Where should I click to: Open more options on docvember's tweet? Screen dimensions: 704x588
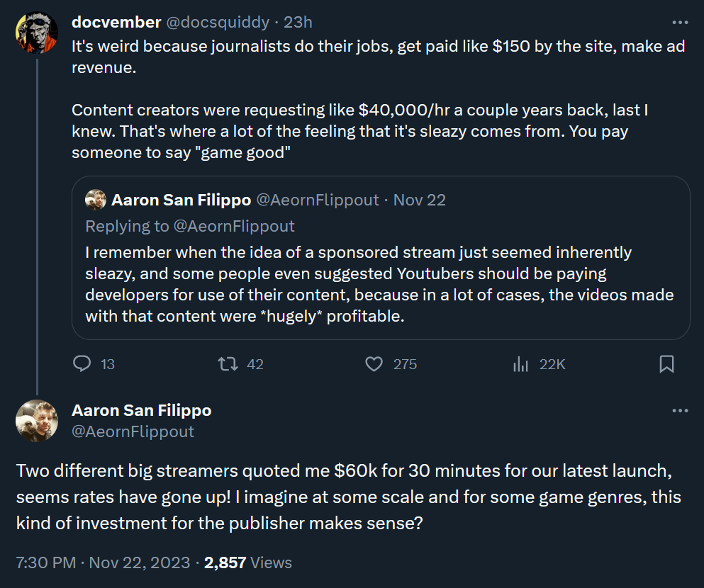pyautogui.click(x=680, y=22)
